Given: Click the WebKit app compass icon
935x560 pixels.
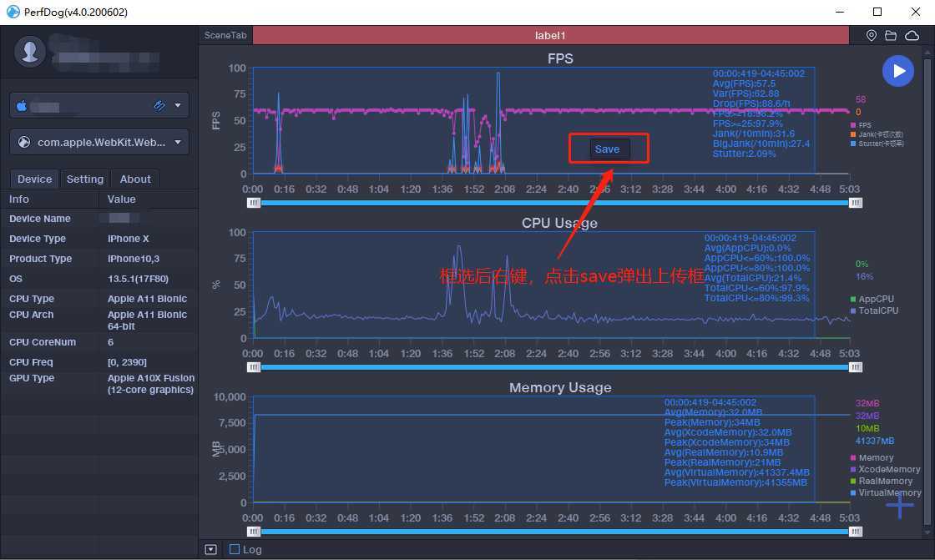Looking at the screenshot, I should [x=24, y=143].
